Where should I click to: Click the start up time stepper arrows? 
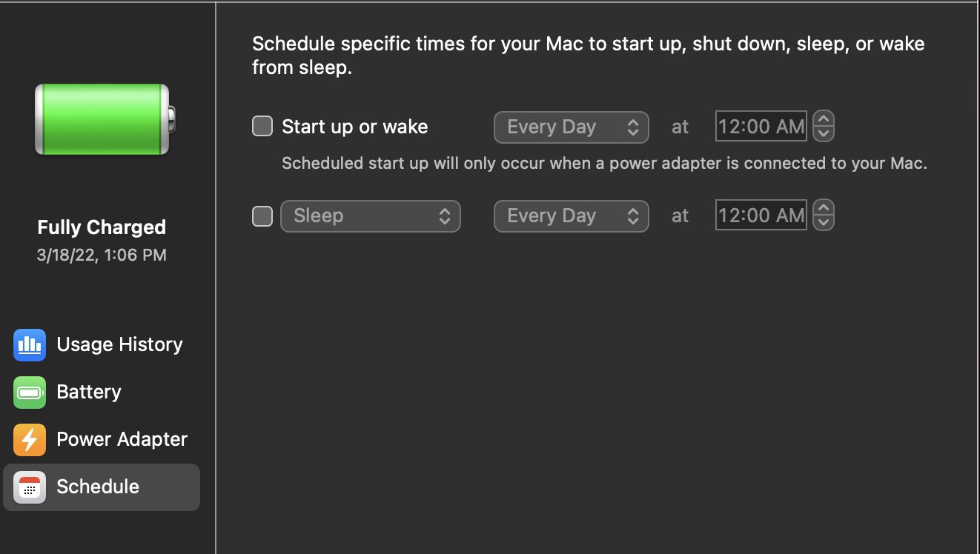point(824,127)
